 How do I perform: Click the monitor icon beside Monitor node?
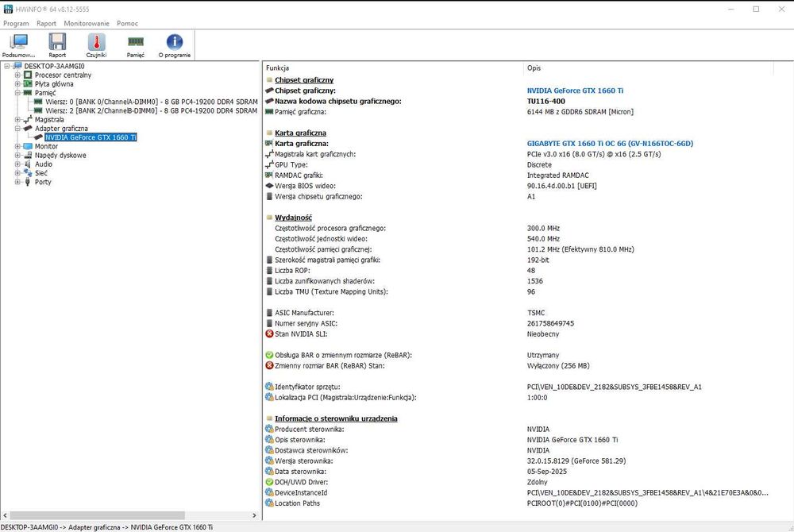(x=28, y=146)
